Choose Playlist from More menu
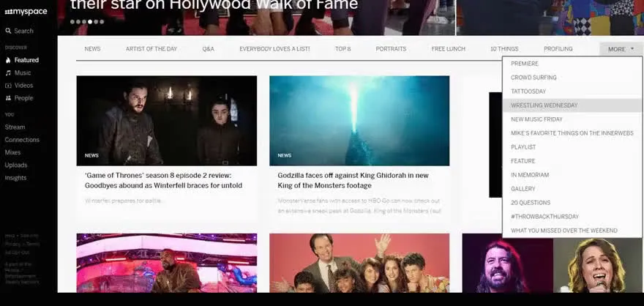This screenshot has width=644, height=306. pyautogui.click(x=572, y=147)
